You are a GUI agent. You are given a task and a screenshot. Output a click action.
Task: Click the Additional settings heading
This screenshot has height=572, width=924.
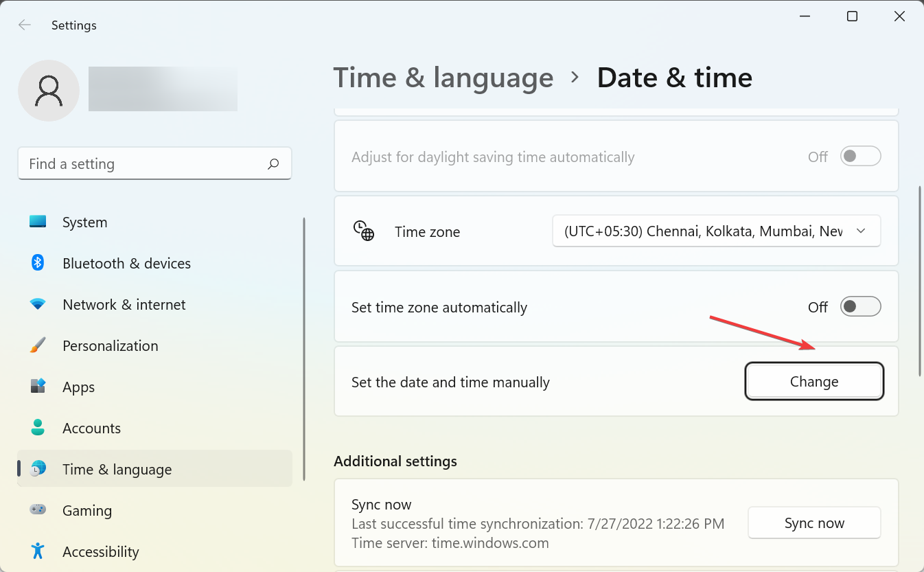pyautogui.click(x=395, y=461)
